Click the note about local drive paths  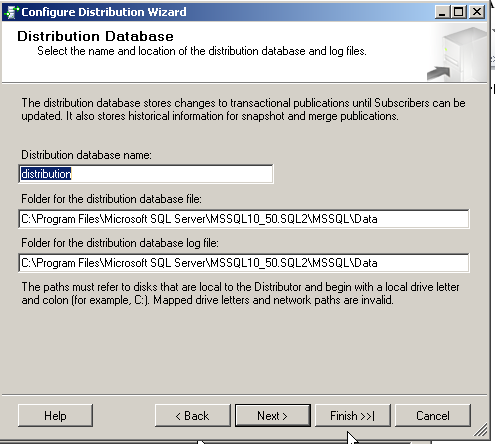coord(240,293)
